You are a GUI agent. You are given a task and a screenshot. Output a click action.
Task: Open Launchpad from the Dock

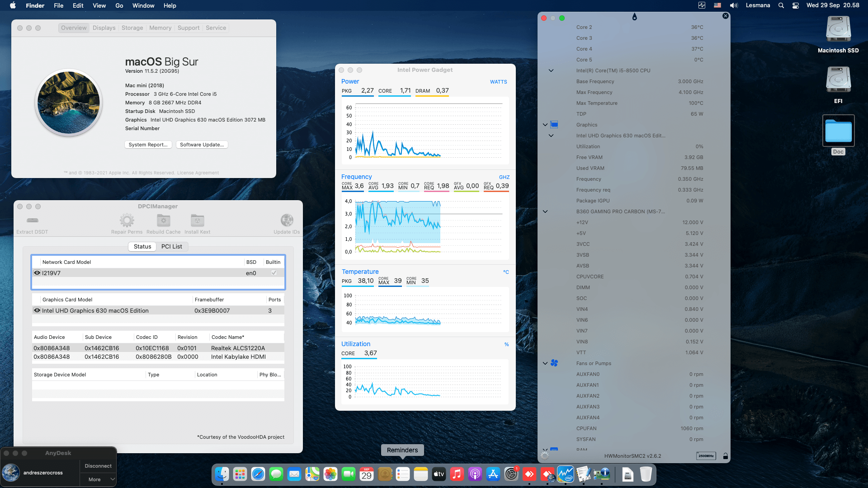pyautogui.click(x=240, y=474)
